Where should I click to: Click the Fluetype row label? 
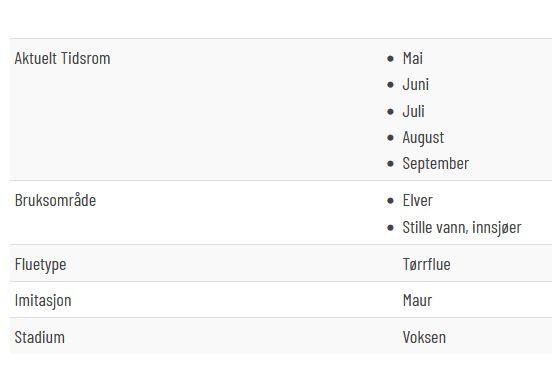click(x=40, y=265)
